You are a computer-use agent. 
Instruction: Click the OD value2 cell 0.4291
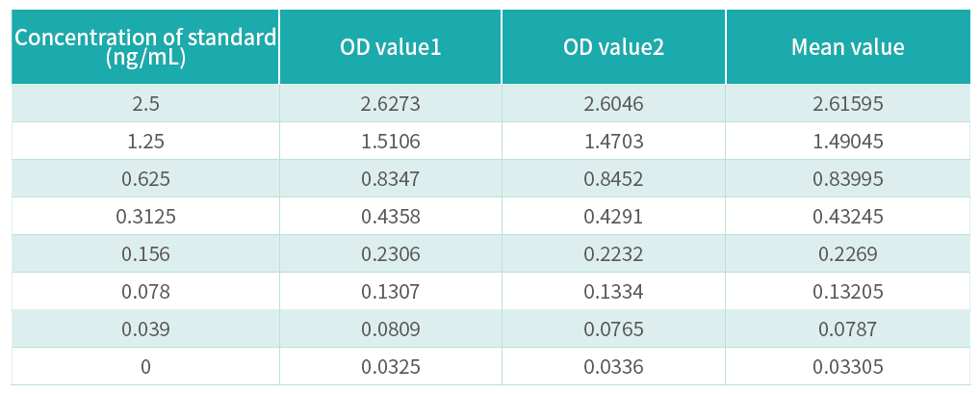click(613, 216)
